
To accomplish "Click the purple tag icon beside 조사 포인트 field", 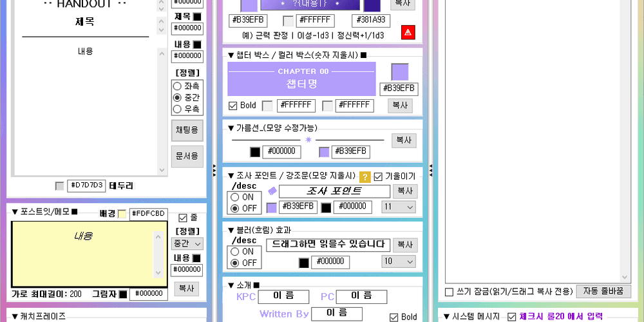I will [272, 191].
